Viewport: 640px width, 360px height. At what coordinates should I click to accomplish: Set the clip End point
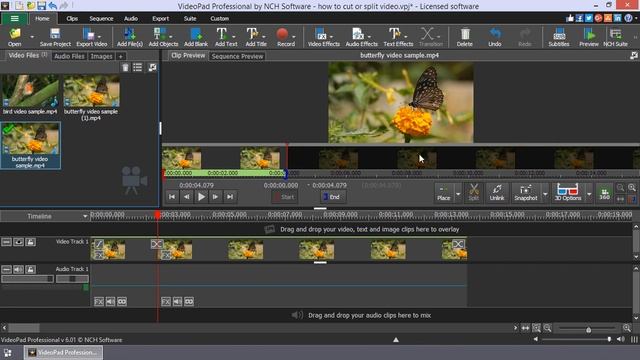(332, 197)
